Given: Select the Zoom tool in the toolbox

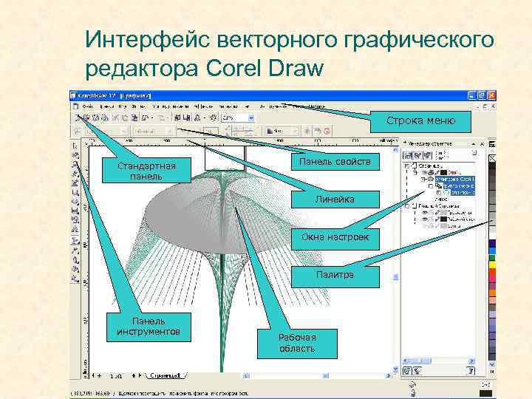Looking at the screenshot, I should [75, 165].
